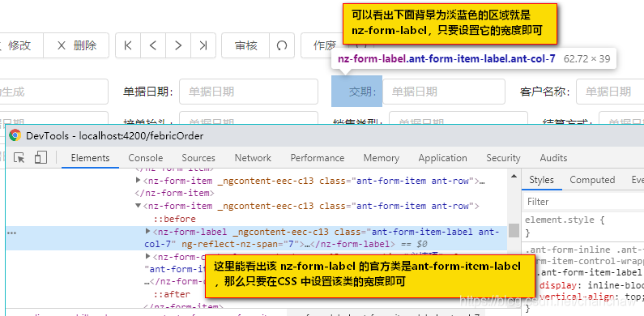Click the 审核 (audit) button
This screenshot has width=644, height=316.
pyautogui.click(x=245, y=45)
